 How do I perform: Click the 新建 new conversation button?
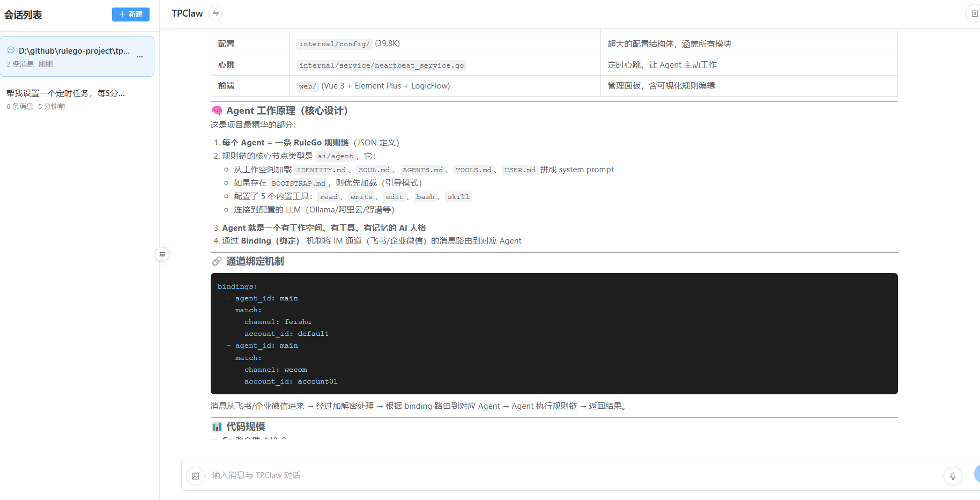(x=130, y=14)
